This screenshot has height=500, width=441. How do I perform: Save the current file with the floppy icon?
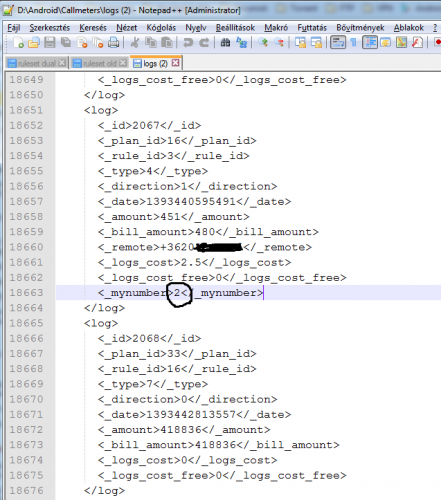(x=50, y=42)
